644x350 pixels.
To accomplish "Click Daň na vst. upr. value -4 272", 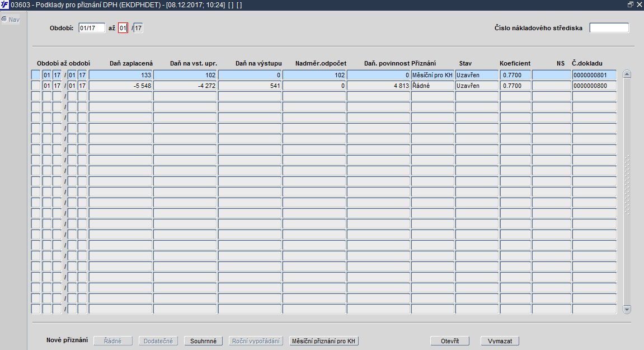I will tap(185, 86).
